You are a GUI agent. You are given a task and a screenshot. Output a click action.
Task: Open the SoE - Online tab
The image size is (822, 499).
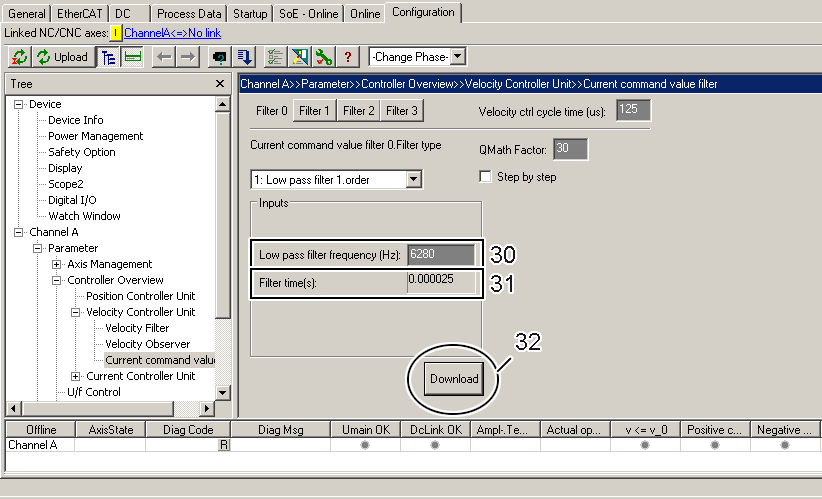(309, 14)
